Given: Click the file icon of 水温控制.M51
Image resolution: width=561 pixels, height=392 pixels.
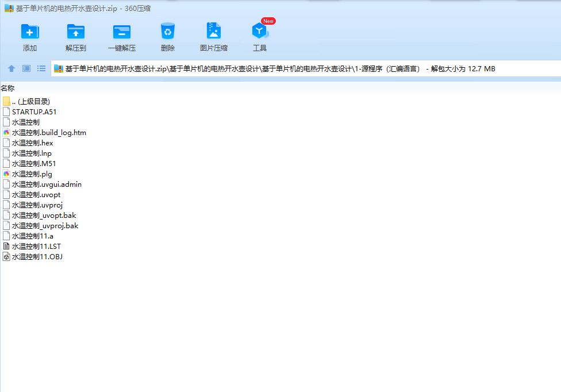Looking at the screenshot, I should pos(6,163).
